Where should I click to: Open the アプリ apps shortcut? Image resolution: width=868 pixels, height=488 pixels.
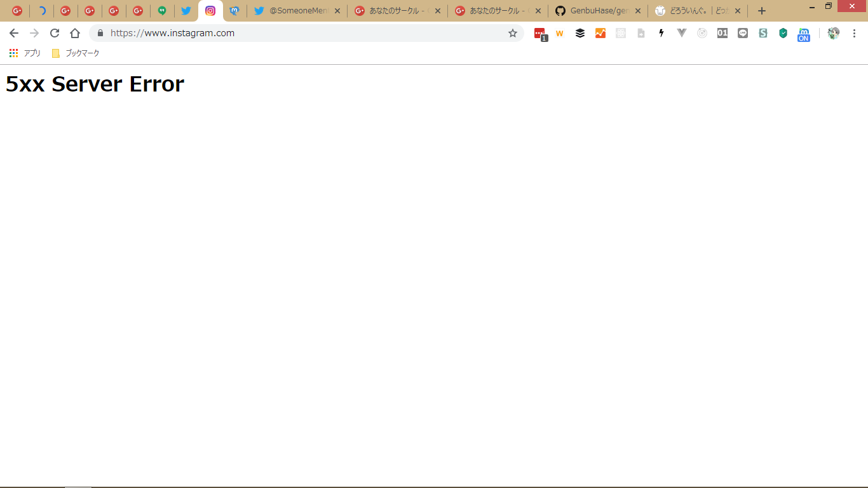[x=25, y=53]
